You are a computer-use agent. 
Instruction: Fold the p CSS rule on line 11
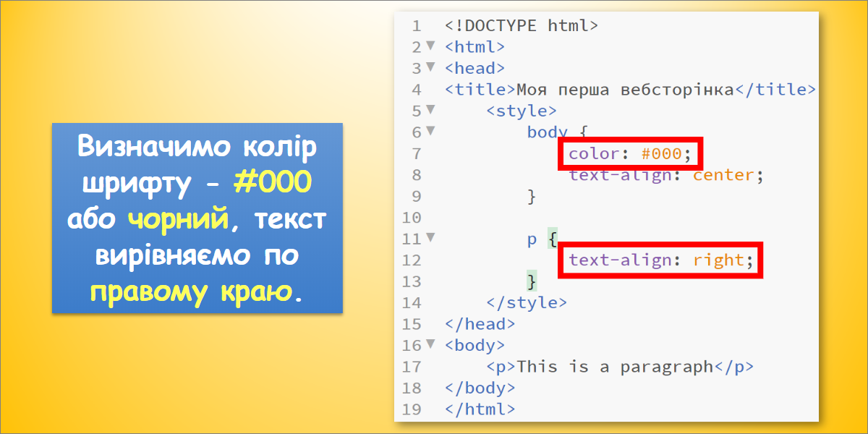click(x=431, y=237)
